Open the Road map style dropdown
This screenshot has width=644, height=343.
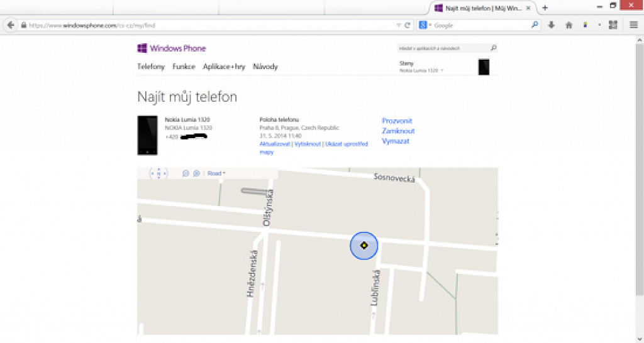216,173
